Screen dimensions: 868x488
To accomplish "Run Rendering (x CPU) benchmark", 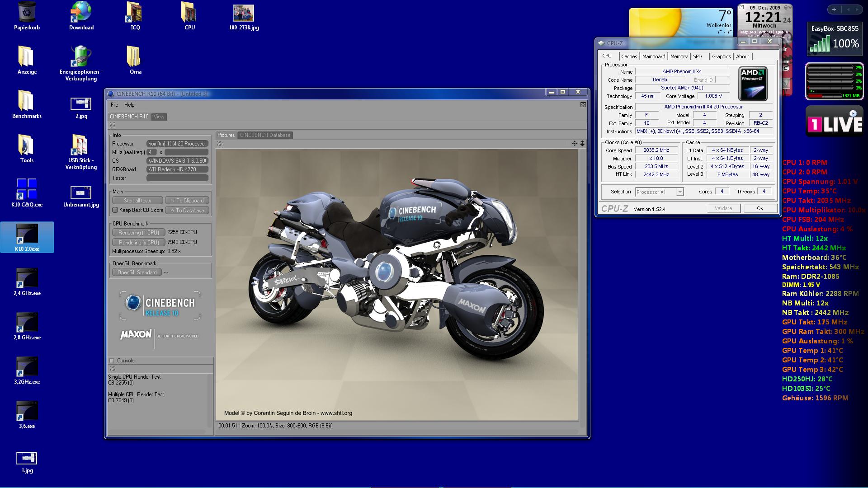I will tap(139, 243).
